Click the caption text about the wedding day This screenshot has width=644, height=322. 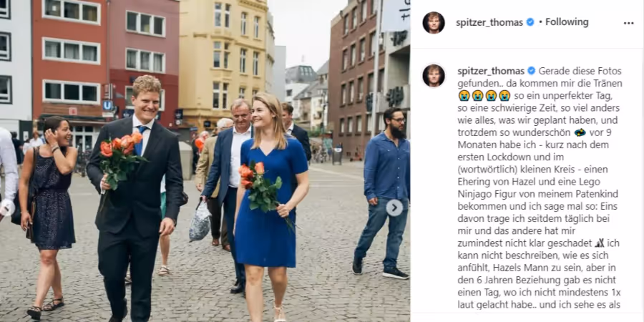pos(540,188)
